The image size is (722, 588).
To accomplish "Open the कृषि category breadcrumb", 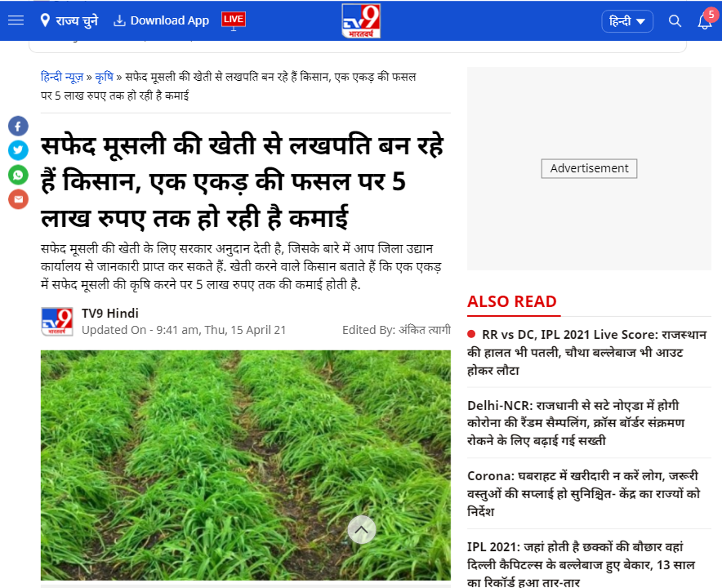I will 105,77.
